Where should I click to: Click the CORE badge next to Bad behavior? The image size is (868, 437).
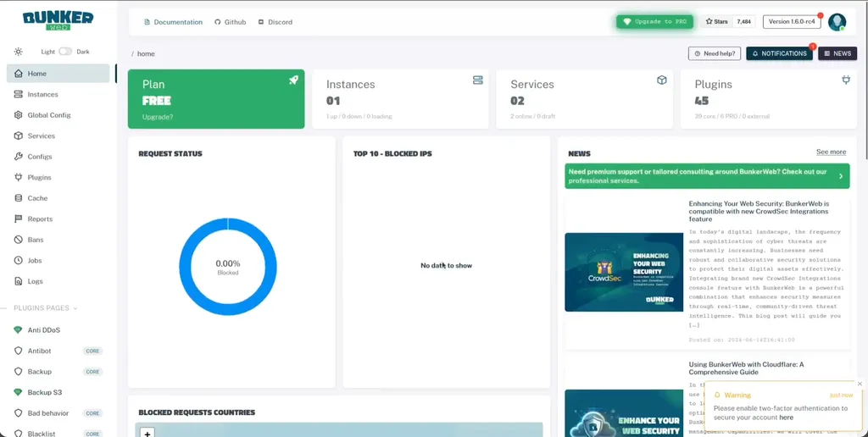[92, 413]
